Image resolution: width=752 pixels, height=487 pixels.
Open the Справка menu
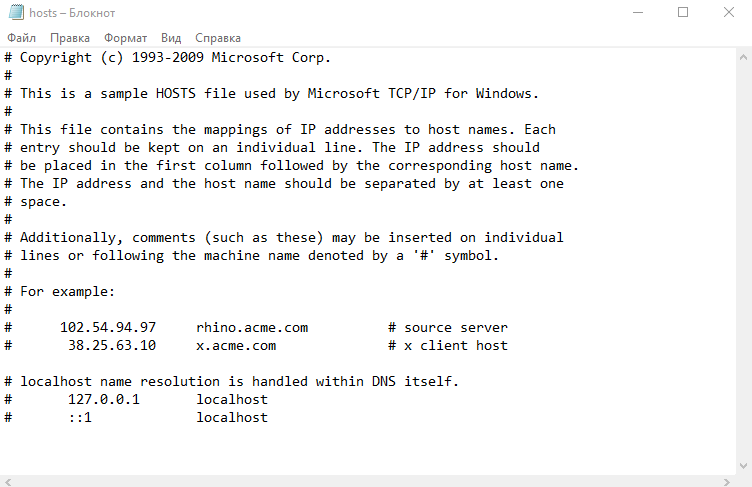(218, 37)
